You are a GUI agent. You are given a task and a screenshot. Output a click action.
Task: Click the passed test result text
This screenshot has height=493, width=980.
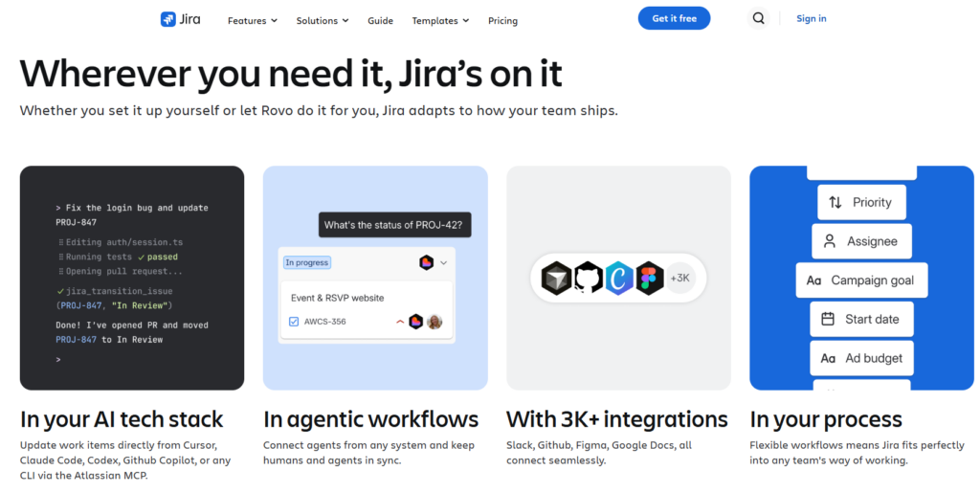click(163, 257)
